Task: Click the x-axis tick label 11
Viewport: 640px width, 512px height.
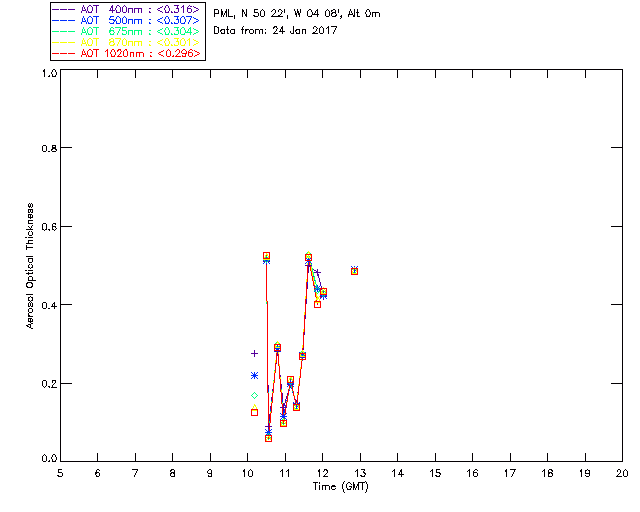Action: pos(285,473)
